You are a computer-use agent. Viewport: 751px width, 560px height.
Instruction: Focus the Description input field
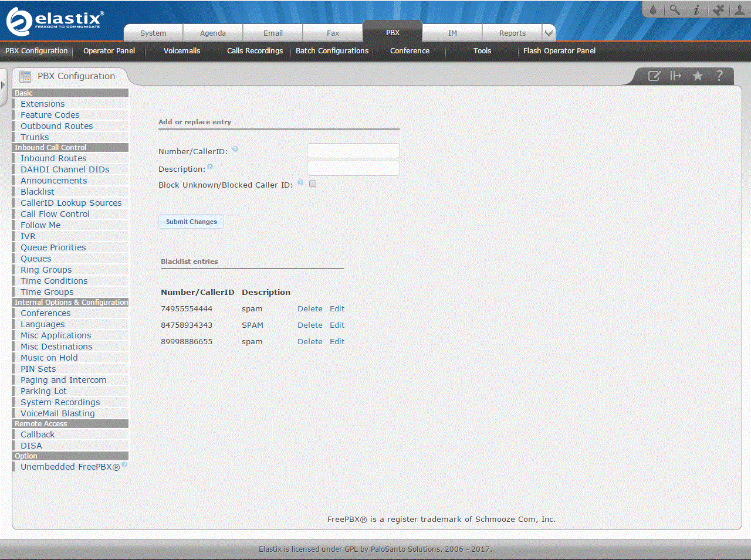353,168
